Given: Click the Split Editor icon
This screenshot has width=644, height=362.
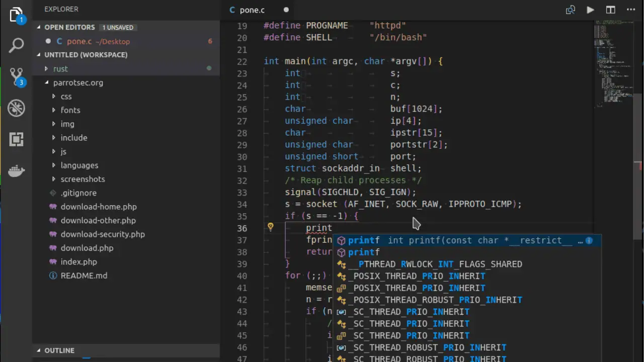Looking at the screenshot, I should click(610, 10).
